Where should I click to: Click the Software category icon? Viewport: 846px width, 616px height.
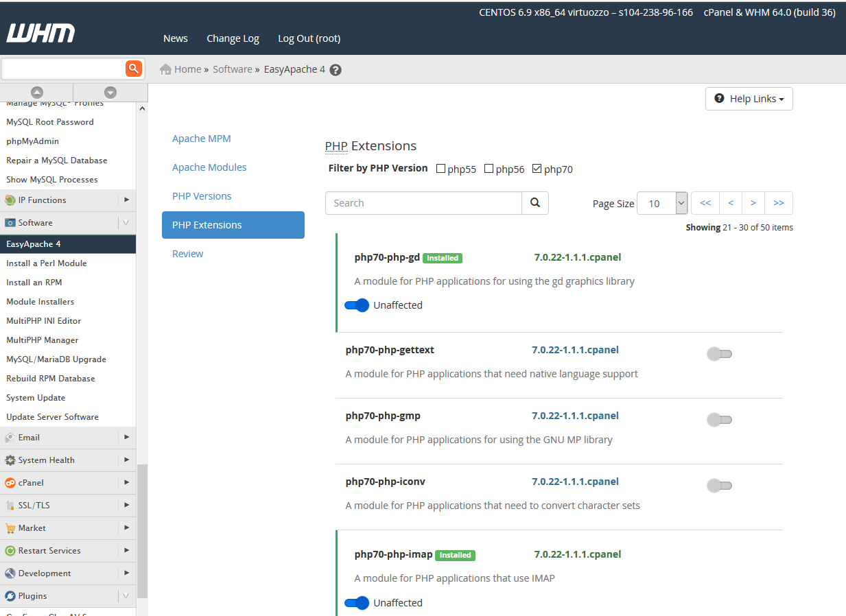tap(10, 223)
